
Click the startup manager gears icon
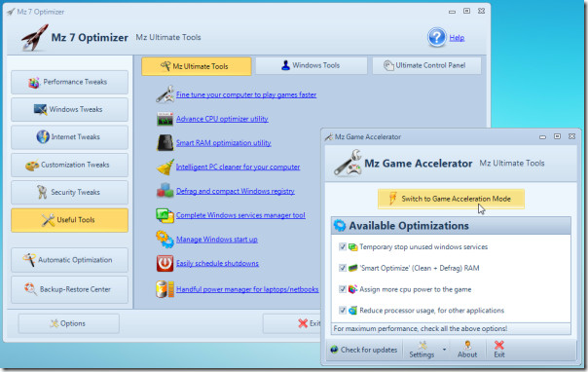[x=165, y=239]
